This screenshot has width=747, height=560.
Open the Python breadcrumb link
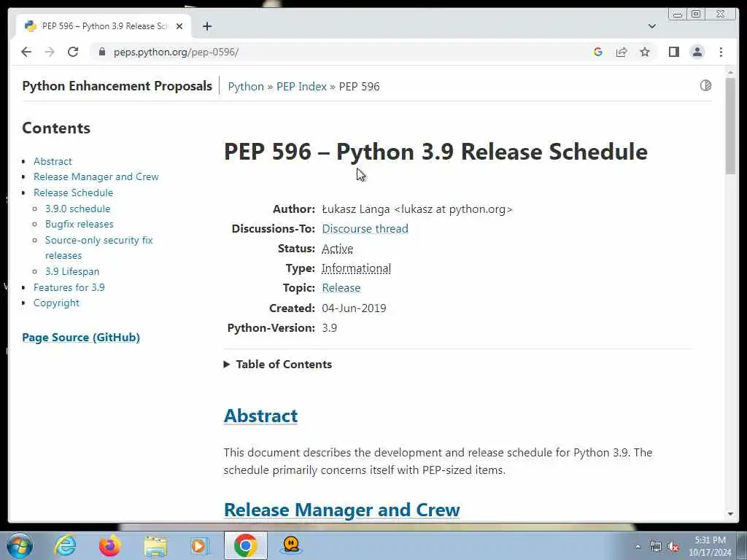[246, 86]
